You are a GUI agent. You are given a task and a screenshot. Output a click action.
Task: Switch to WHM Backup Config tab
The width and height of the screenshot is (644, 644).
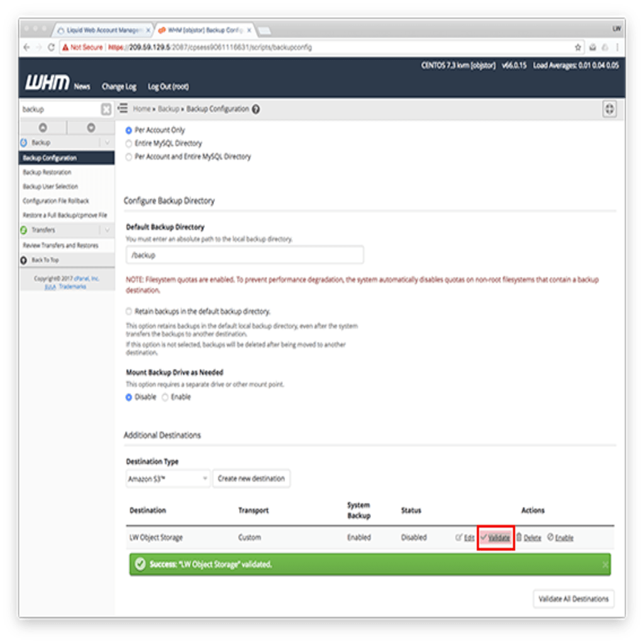[203, 30]
